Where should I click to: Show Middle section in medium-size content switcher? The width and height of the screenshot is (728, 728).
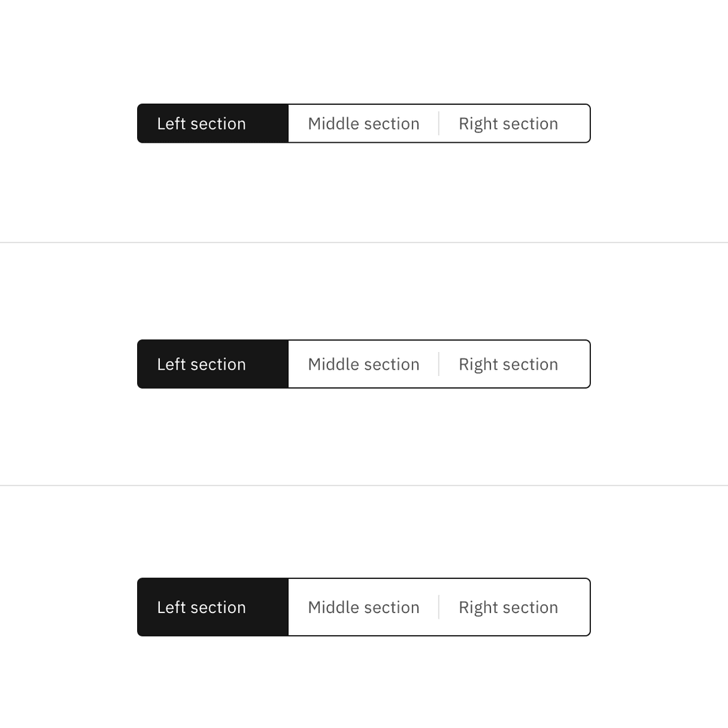[363, 364]
